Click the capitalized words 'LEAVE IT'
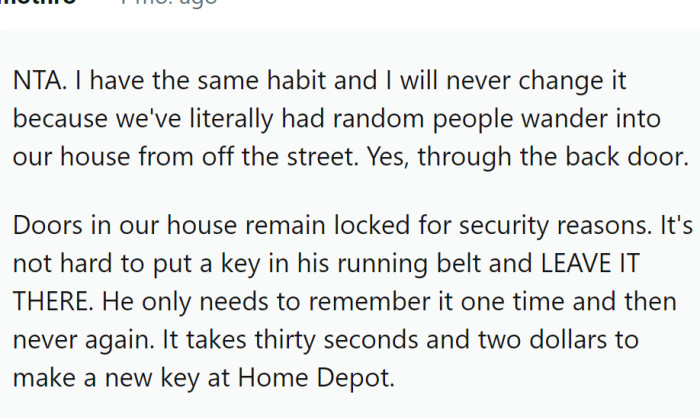The width and height of the screenshot is (700, 417). 590,263
